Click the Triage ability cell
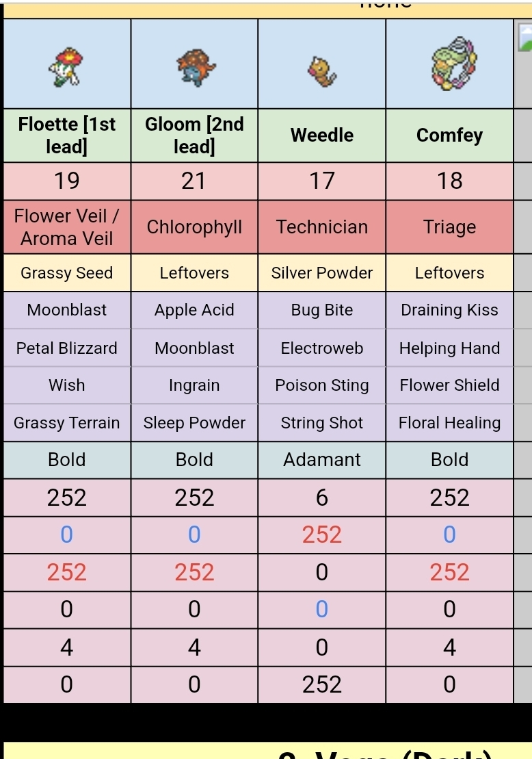 [x=449, y=227]
